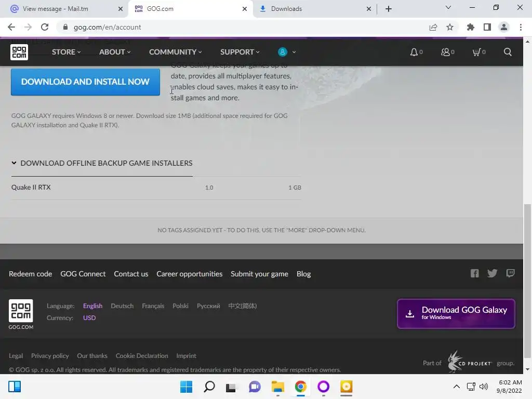This screenshot has height=399, width=532.
Task: Expand the SUPPORT menu
Action: pos(240,52)
